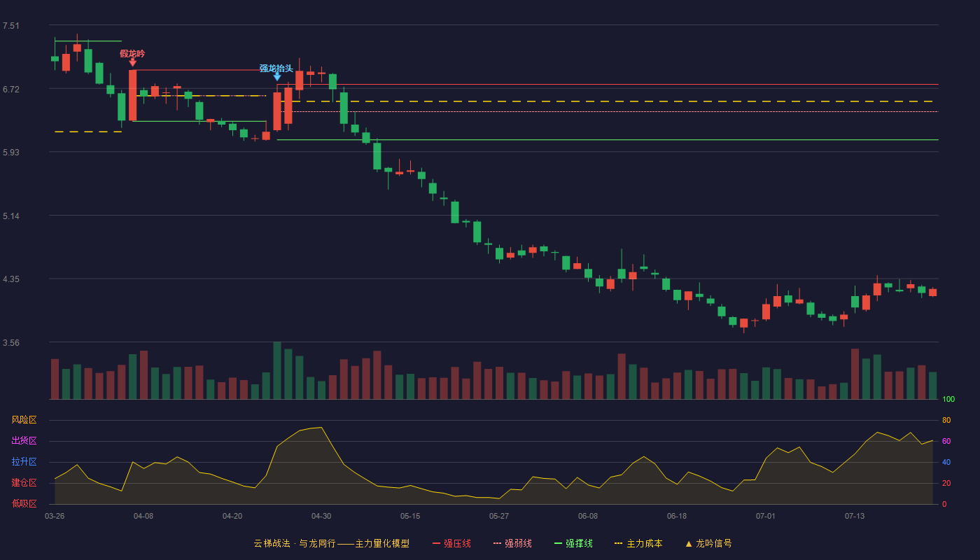
Task: Click the 风险区 zone label
Action: pyautogui.click(x=24, y=420)
